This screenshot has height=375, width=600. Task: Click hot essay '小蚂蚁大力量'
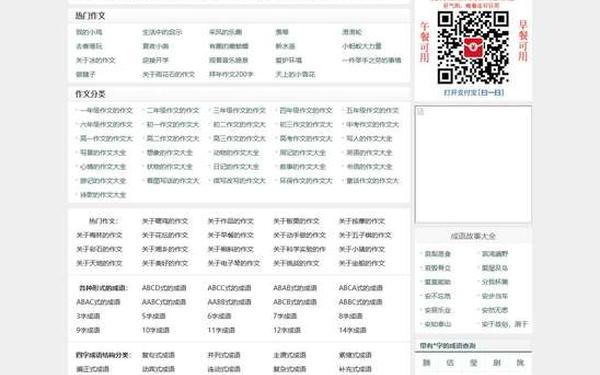pyautogui.click(x=362, y=46)
